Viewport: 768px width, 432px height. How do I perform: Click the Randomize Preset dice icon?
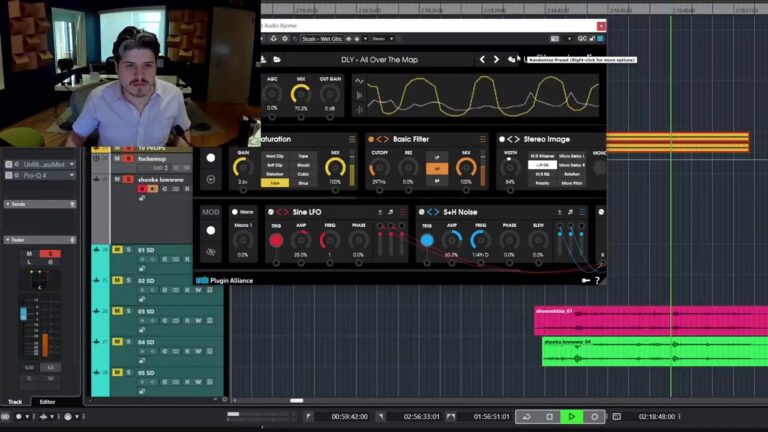511,59
